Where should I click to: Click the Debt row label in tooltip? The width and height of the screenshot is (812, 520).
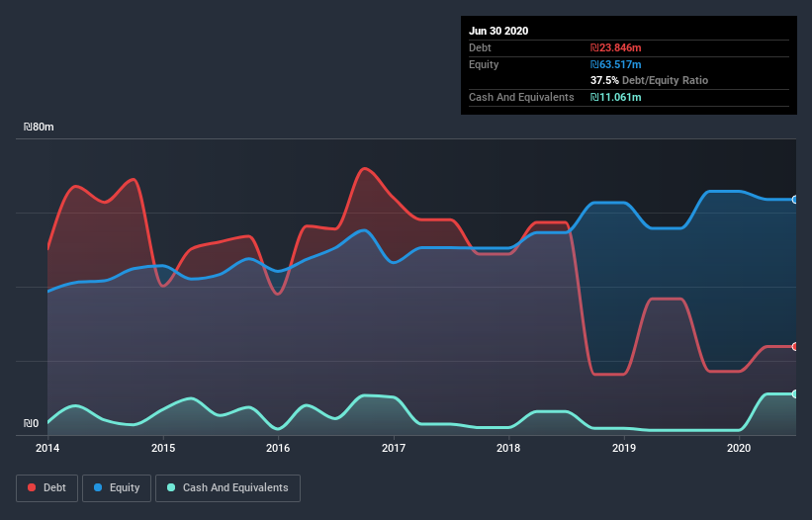click(x=480, y=48)
